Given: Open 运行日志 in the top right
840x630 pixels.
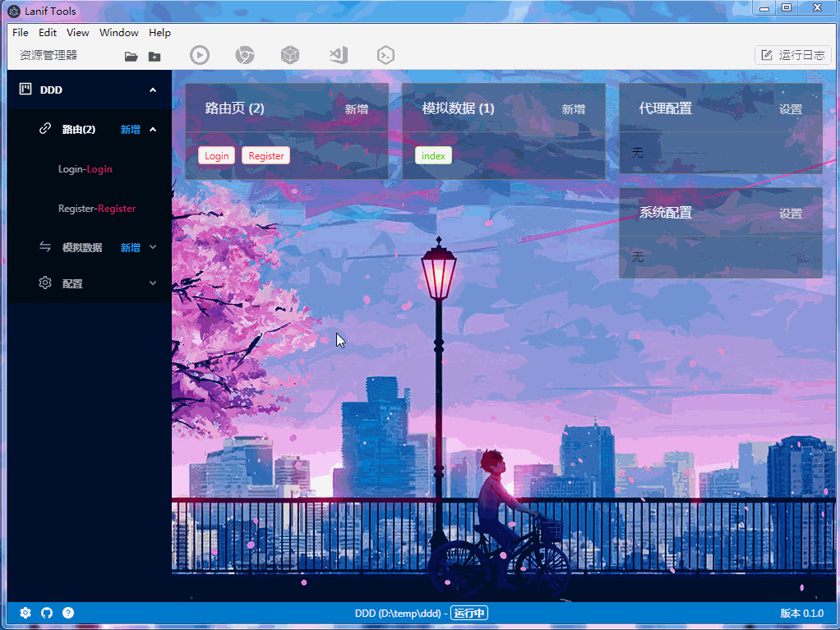Looking at the screenshot, I should pos(793,55).
